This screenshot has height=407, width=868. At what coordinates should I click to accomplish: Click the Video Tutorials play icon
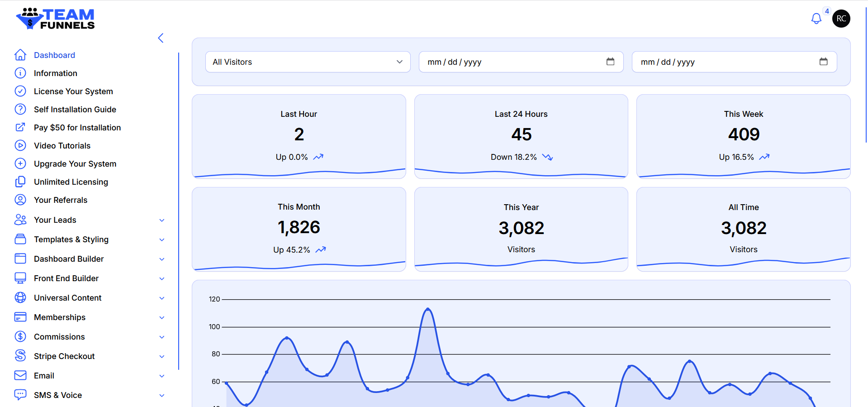pos(20,145)
